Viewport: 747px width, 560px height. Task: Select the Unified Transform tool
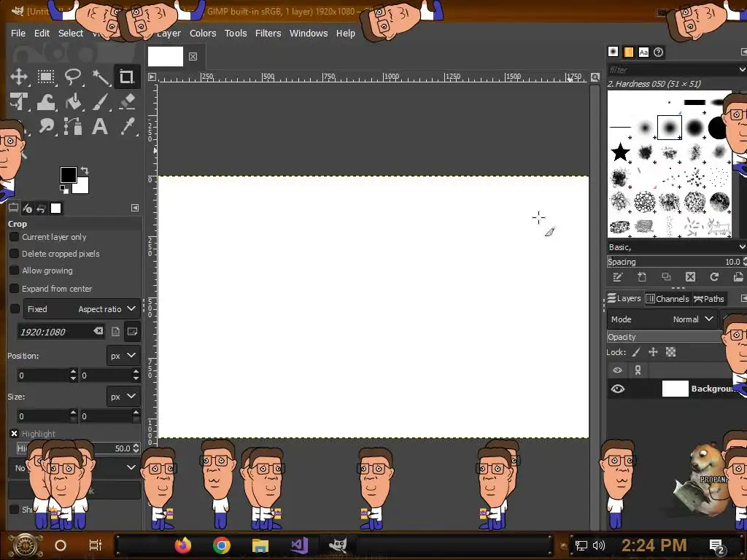tap(19, 102)
